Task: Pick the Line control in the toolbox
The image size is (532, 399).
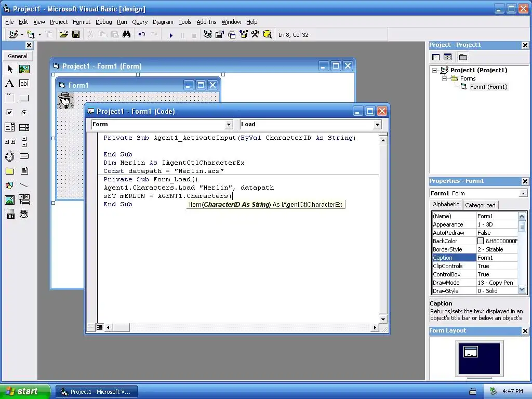Action: click(24, 185)
